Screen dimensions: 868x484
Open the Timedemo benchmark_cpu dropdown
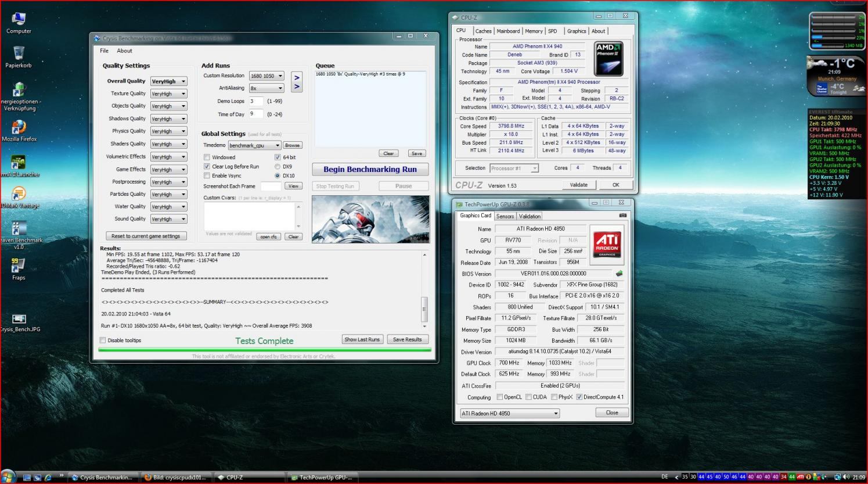(x=254, y=145)
